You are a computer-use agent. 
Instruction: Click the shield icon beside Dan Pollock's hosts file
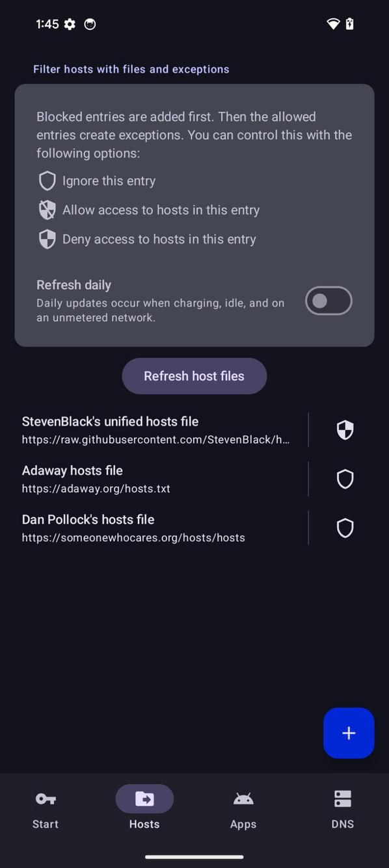[345, 528]
